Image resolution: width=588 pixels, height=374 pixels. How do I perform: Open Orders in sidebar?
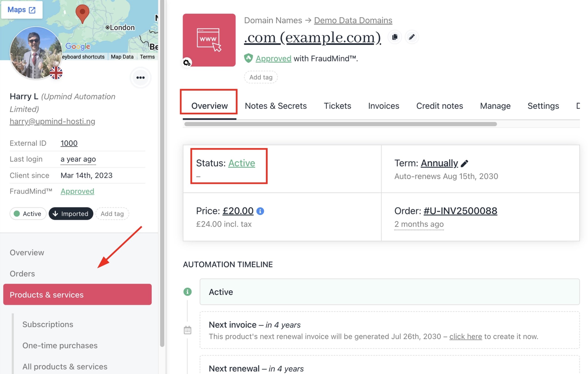(x=22, y=274)
